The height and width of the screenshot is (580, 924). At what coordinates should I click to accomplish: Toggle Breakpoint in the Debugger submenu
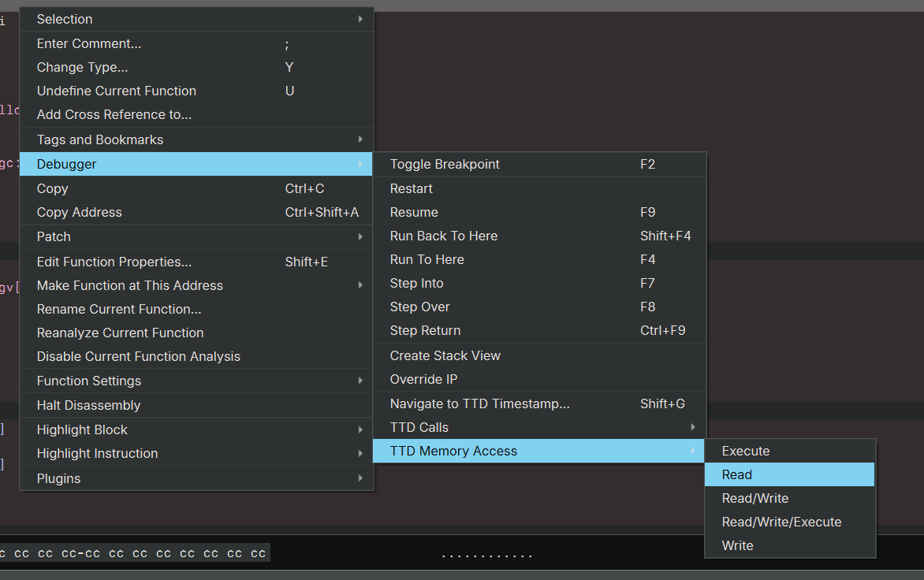click(x=445, y=165)
